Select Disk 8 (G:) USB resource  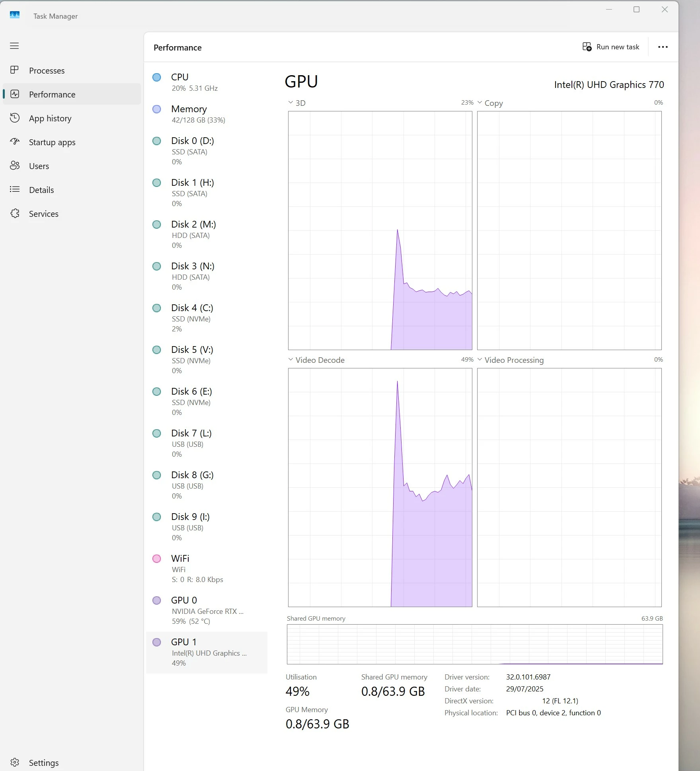click(207, 485)
